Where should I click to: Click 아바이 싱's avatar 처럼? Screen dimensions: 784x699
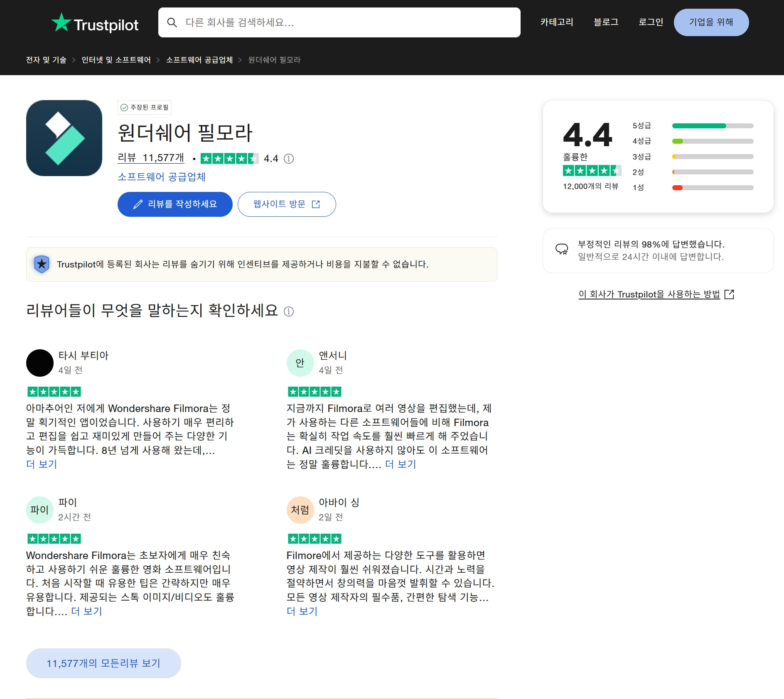coord(300,510)
